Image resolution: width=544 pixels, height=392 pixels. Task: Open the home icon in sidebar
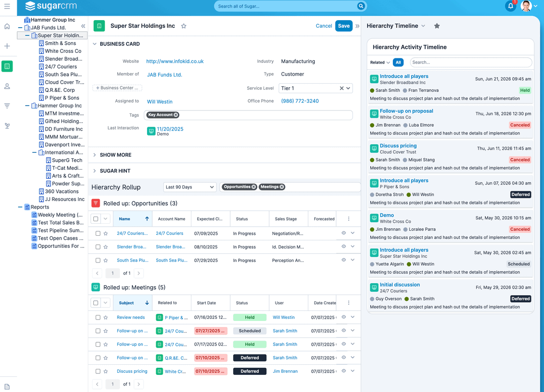point(7,26)
